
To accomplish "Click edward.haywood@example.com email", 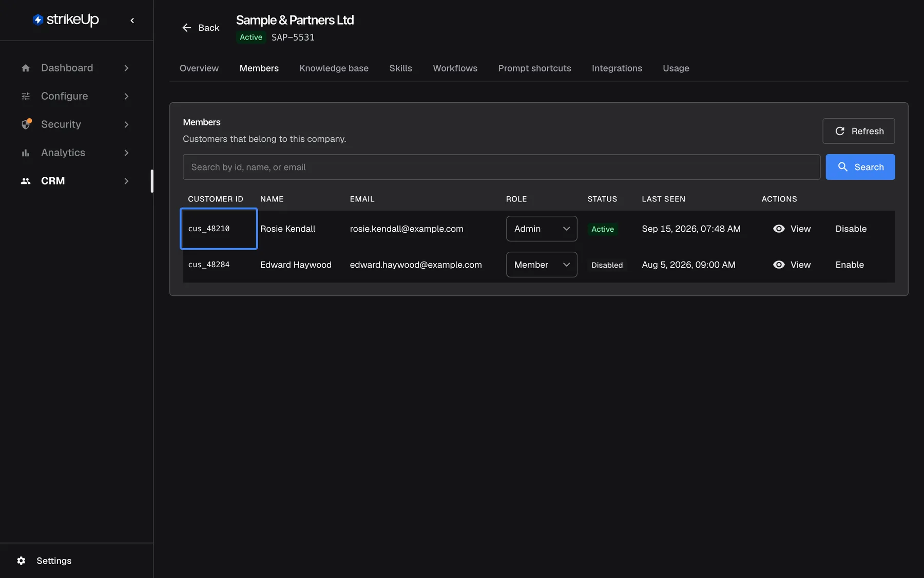I will coord(415,265).
